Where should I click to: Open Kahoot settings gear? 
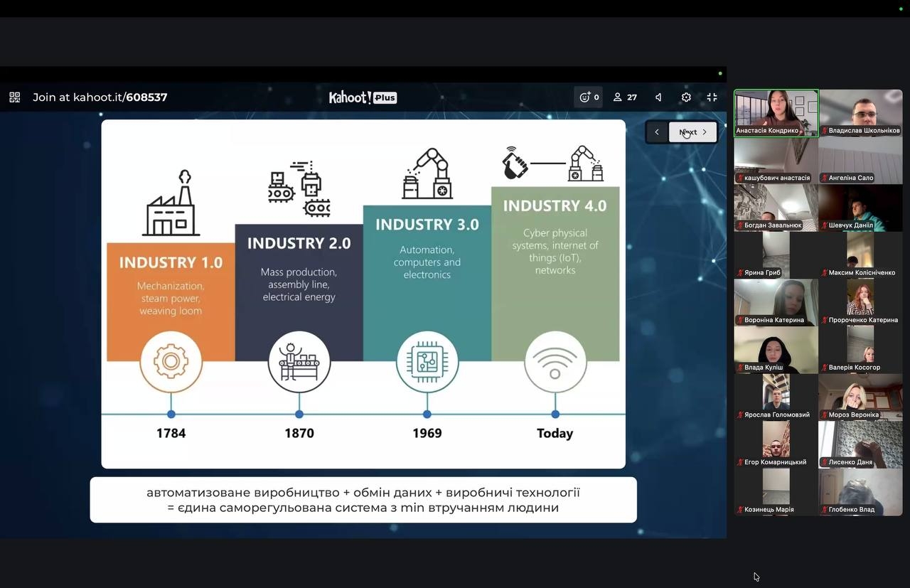point(686,97)
